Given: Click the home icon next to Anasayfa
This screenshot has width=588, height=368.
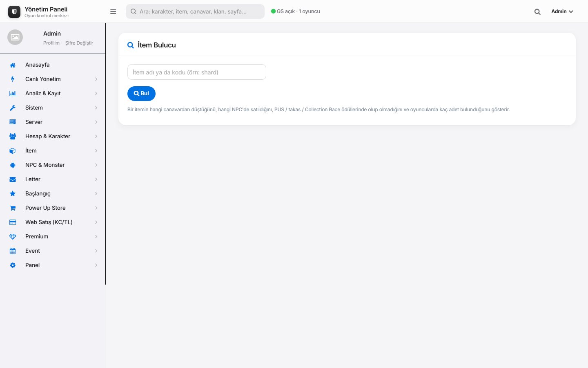Looking at the screenshot, I should (x=13, y=65).
